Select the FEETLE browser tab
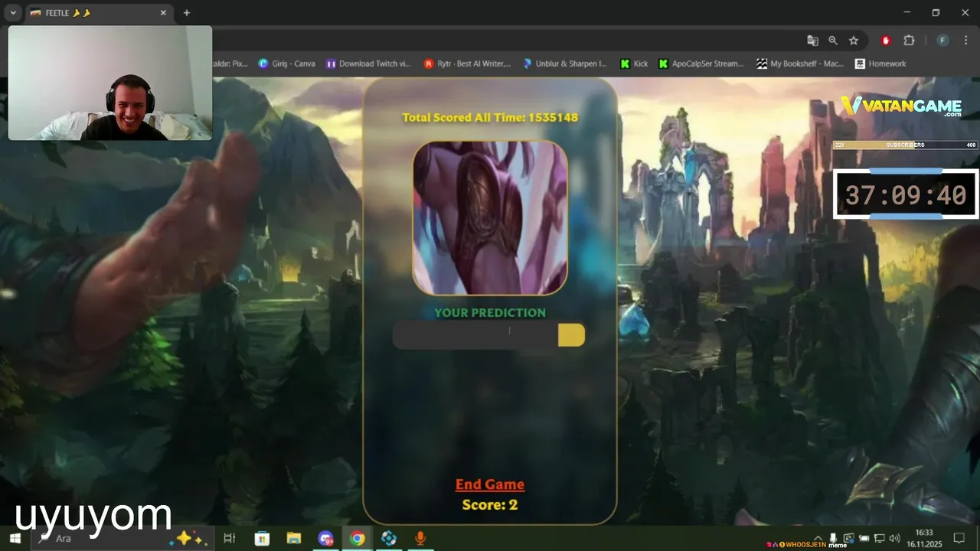Screen dimensions: 980x551 coord(98,13)
